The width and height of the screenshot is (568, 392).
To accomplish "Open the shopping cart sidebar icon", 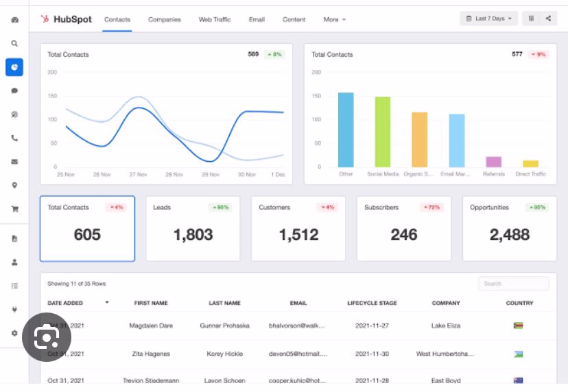I will [15, 209].
